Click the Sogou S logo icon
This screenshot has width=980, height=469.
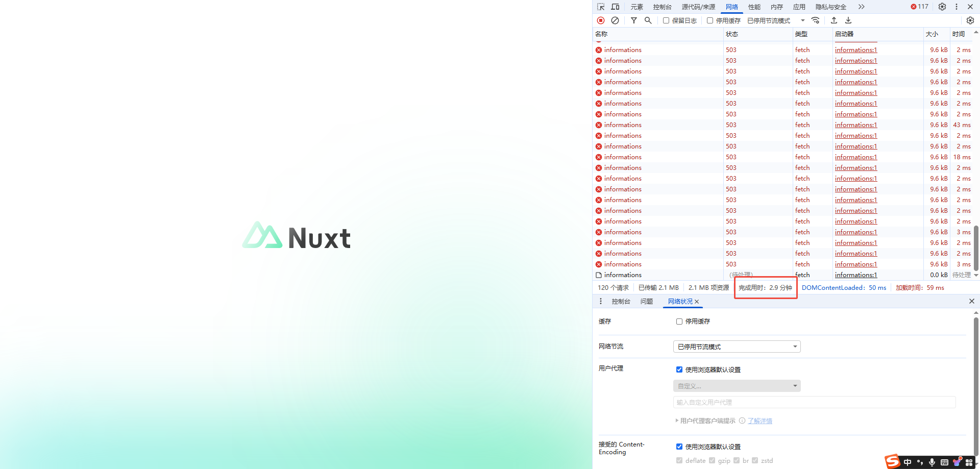coord(893,461)
